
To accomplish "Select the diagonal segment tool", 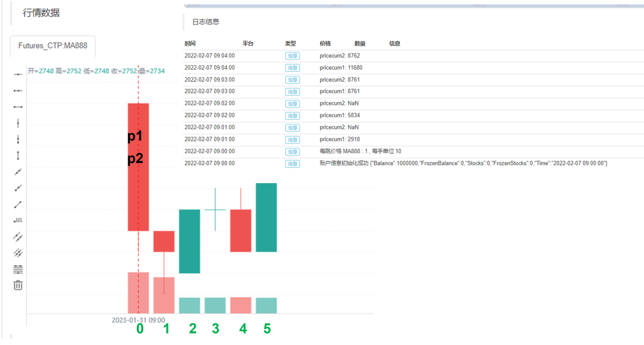I will (18, 204).
